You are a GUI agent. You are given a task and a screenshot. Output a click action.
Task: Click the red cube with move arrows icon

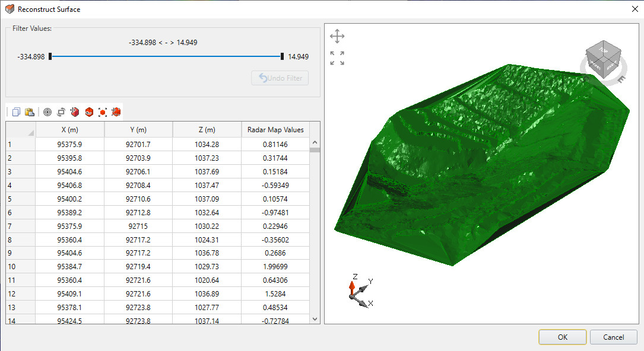[x=75, y=112]
